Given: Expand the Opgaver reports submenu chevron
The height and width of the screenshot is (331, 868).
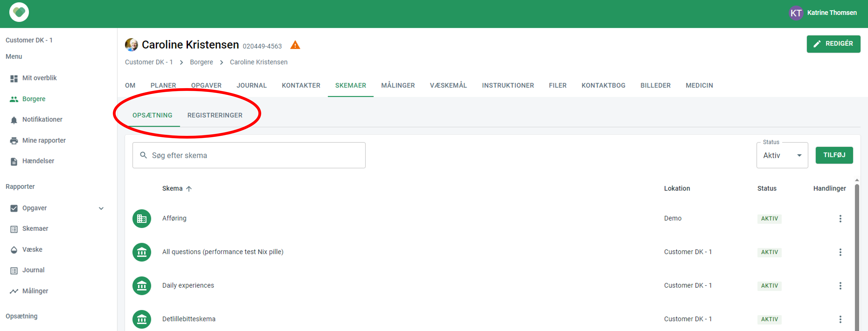Looking at the screenshot, I should coord(101,208).
